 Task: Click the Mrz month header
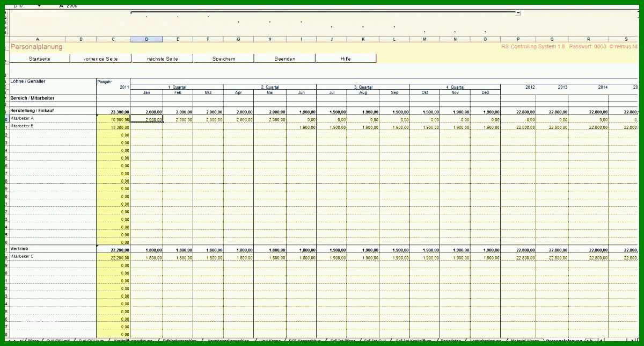pyautogui.click(x=208, y=92)
